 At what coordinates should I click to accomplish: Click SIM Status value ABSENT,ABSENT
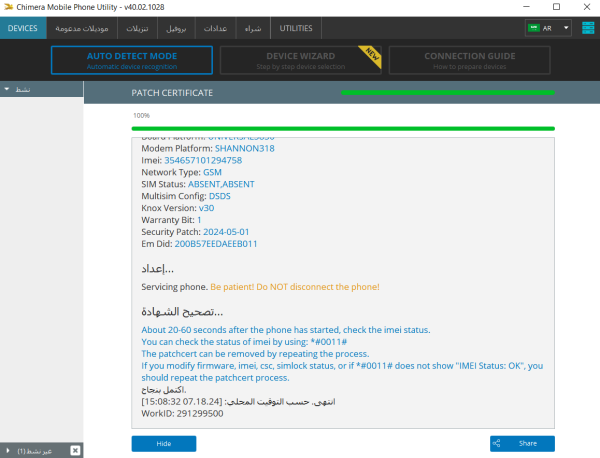[x=221, y=184]
